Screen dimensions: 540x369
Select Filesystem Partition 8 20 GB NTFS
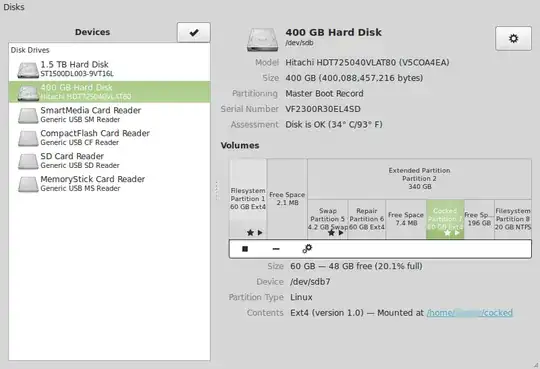pyautogui.click(x=513, y=219)
